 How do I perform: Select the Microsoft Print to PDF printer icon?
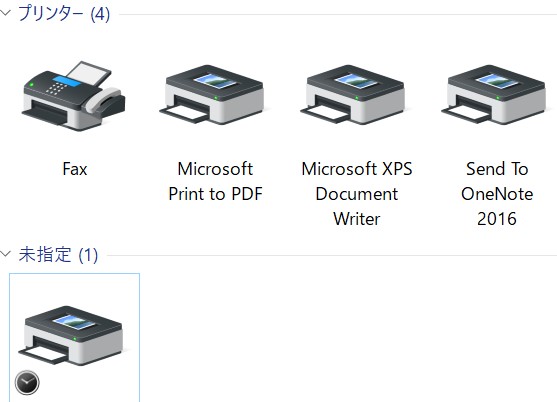coord(212,94)
